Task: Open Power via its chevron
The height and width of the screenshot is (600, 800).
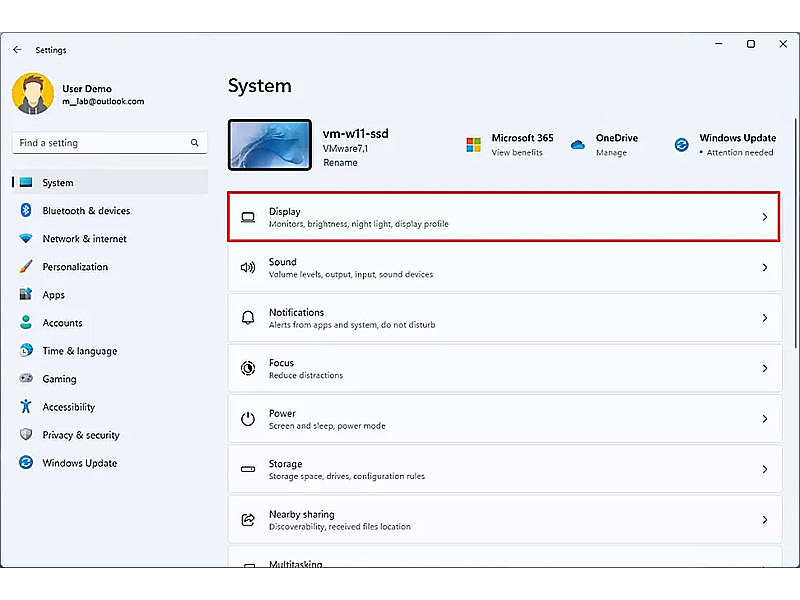Action: pyautogui.click(x=764, y=419)
